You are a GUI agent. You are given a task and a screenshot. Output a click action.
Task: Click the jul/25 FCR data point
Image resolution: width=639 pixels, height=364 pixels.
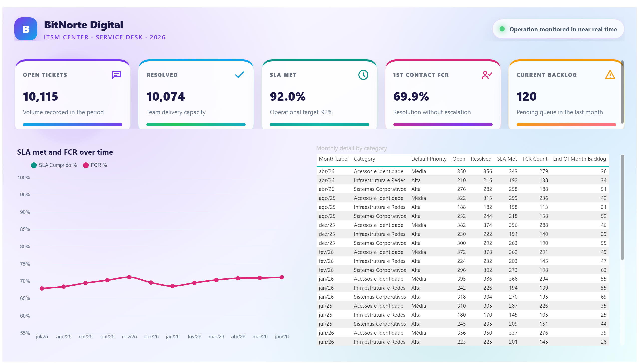coord(42,288)
